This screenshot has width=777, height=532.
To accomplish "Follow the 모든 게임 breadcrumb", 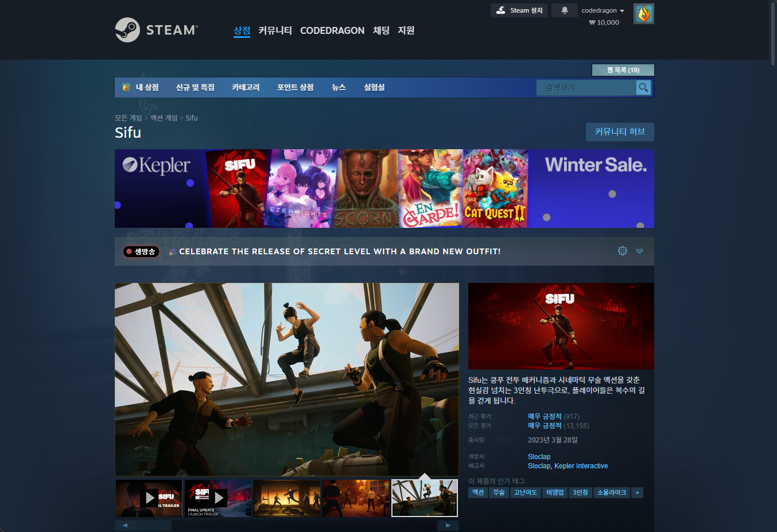I will [129, 118].
